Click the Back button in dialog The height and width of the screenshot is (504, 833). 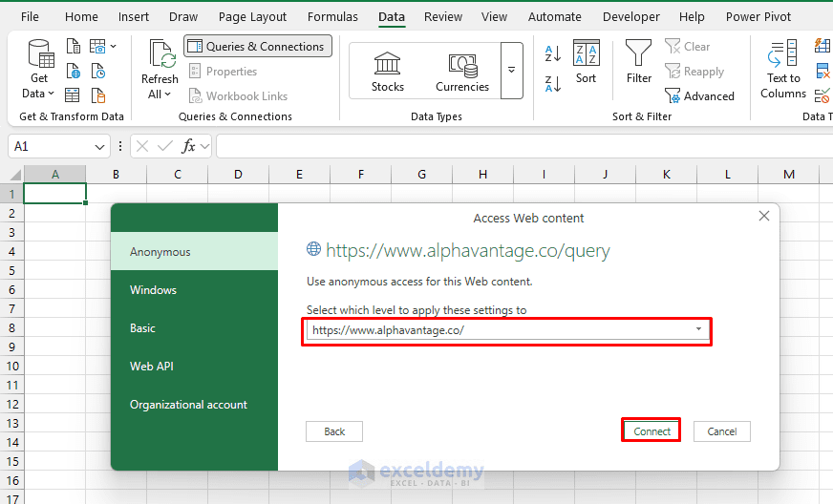(x=334, y=431)
